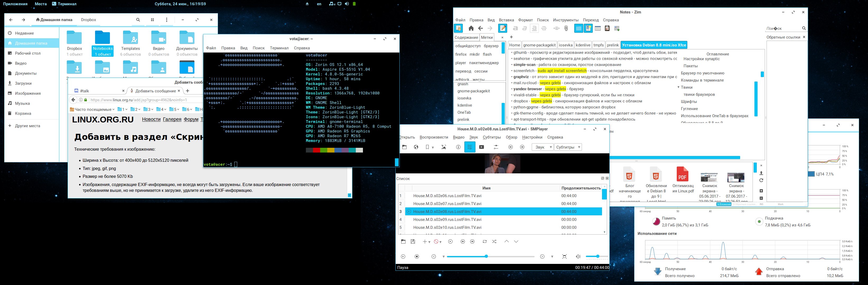The image size is (868, 285).
Task: Click Новости link on LINUX.ORG.RU
Action: tap(151, 119)
